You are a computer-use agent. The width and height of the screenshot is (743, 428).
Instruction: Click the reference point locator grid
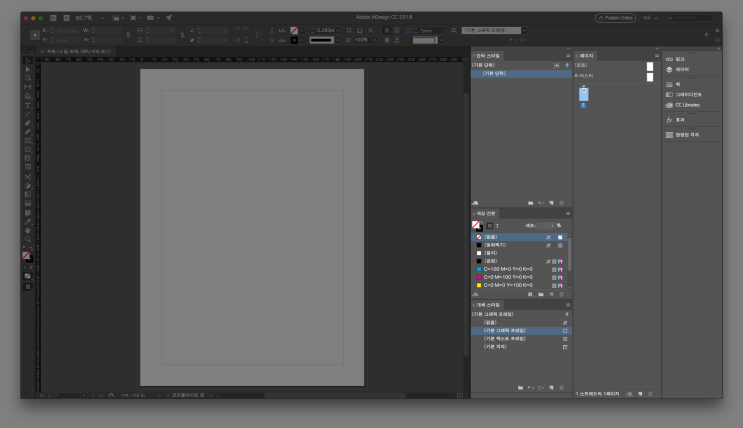pyautogui.click(x=35, y=35)
